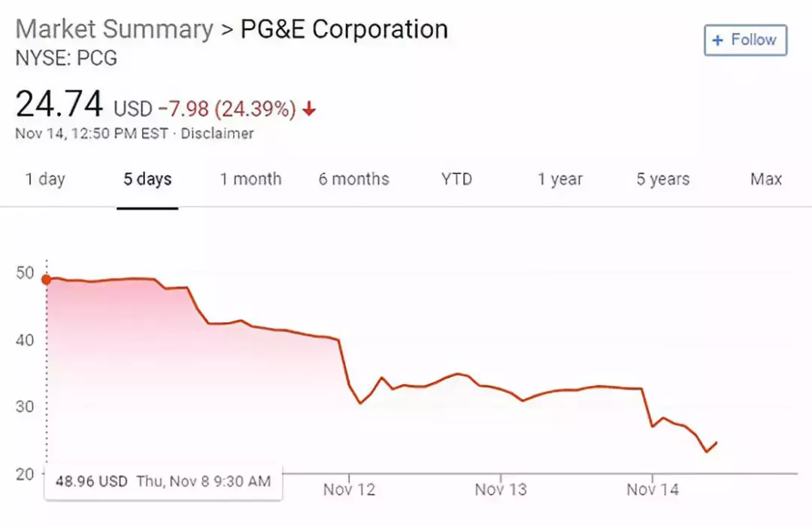
Task: Click the Follow button
Action: click(745, 41)
